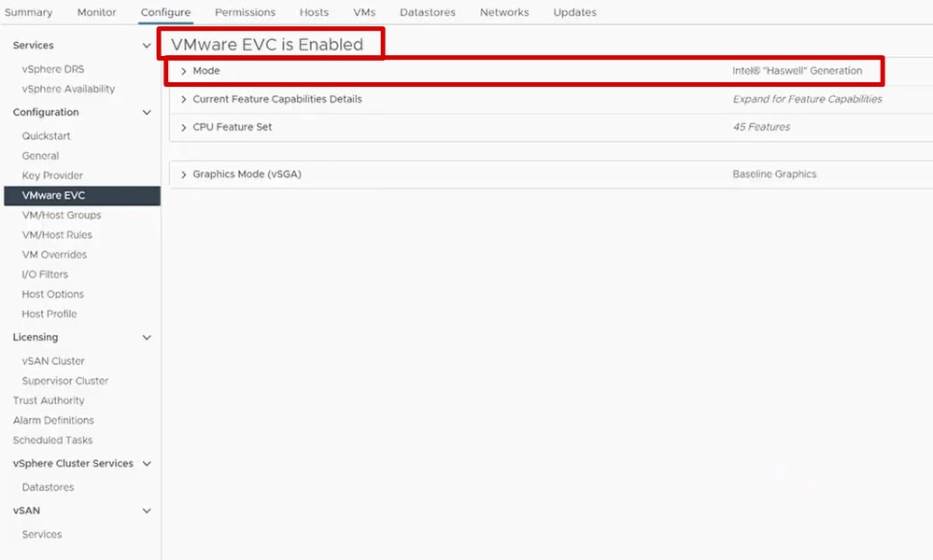Open Supervisor Cluster licensing
933x560 pixels.
pyautogui.click(x=64, y=381)
